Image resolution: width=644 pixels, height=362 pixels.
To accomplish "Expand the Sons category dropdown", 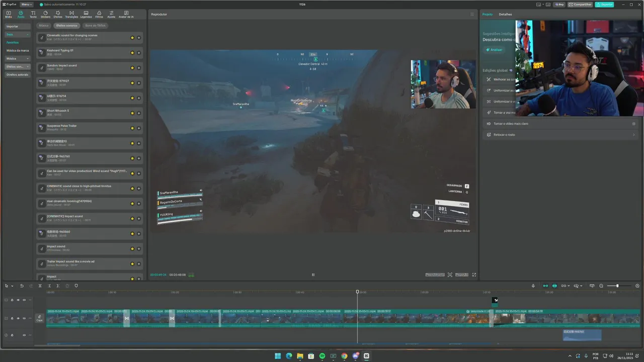I will [18, 34].
